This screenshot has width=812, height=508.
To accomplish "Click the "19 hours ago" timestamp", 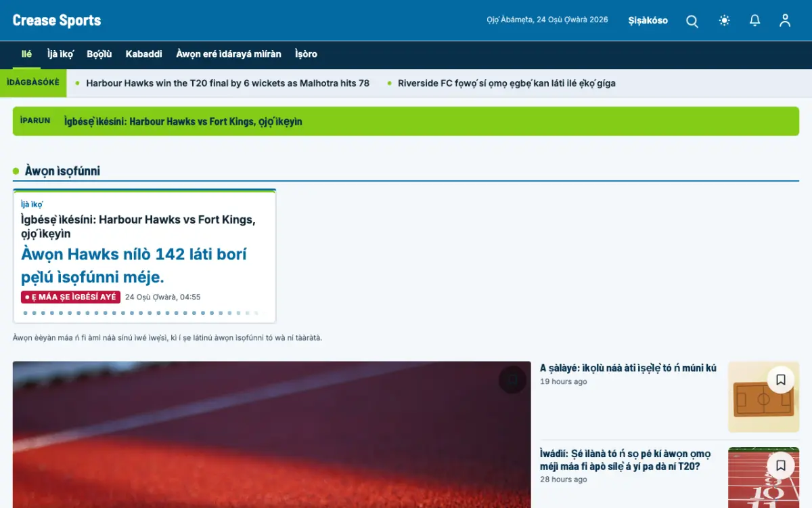I will click(564, 382).
